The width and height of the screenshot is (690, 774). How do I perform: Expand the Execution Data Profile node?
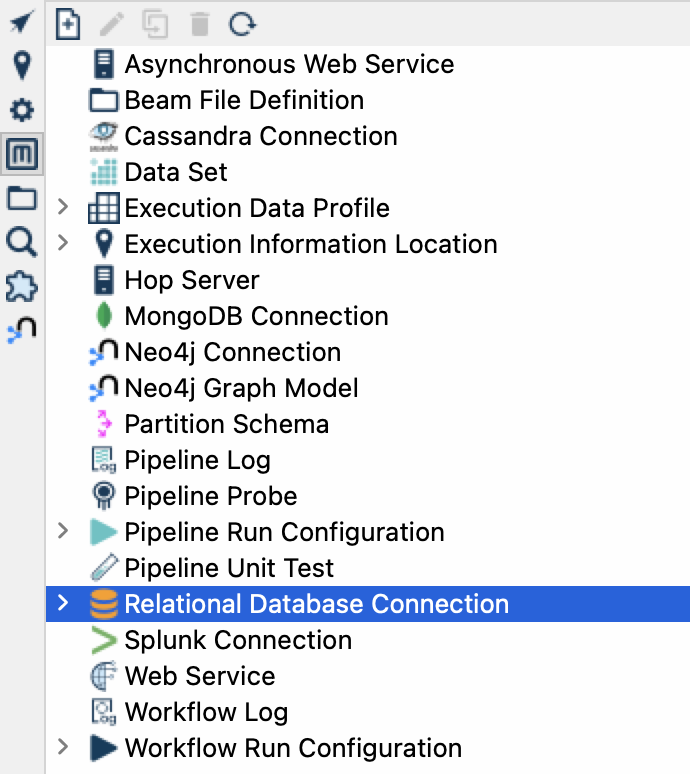tap(63, 207)
